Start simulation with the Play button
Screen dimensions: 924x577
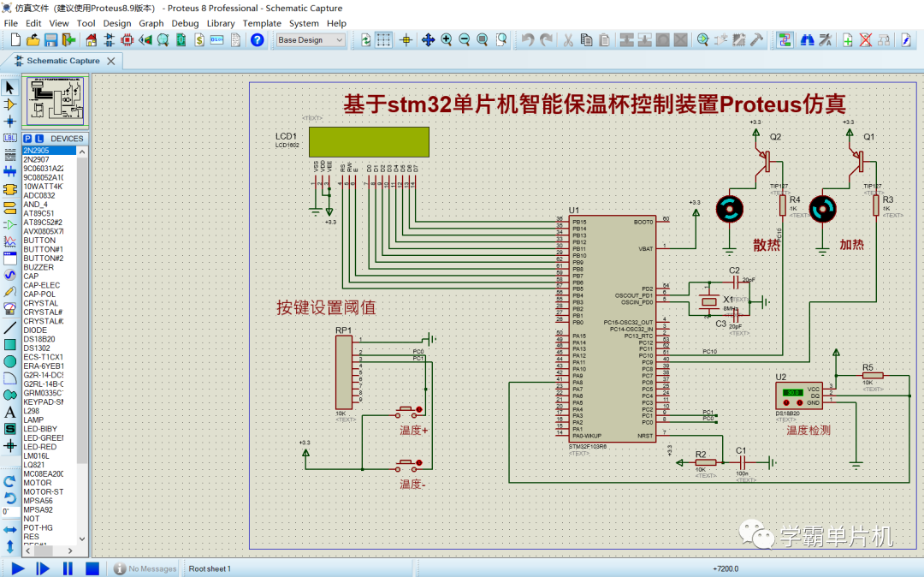click(18, 568)
